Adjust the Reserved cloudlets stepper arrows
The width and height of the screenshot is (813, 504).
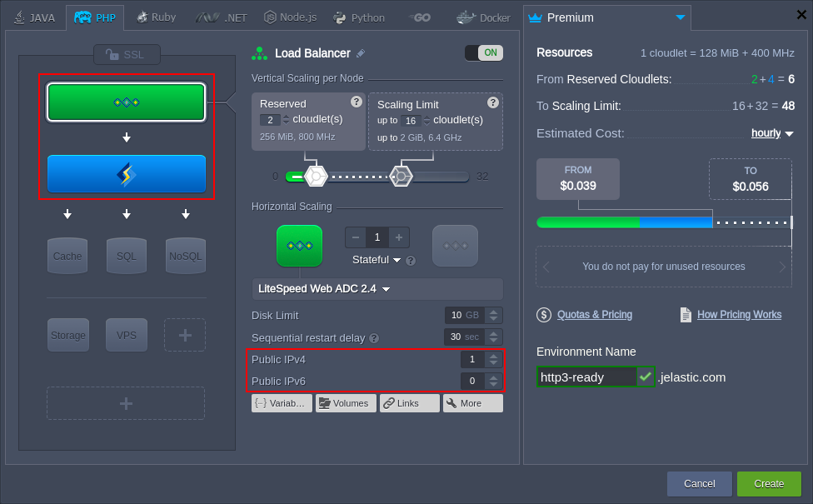point(286,120)
